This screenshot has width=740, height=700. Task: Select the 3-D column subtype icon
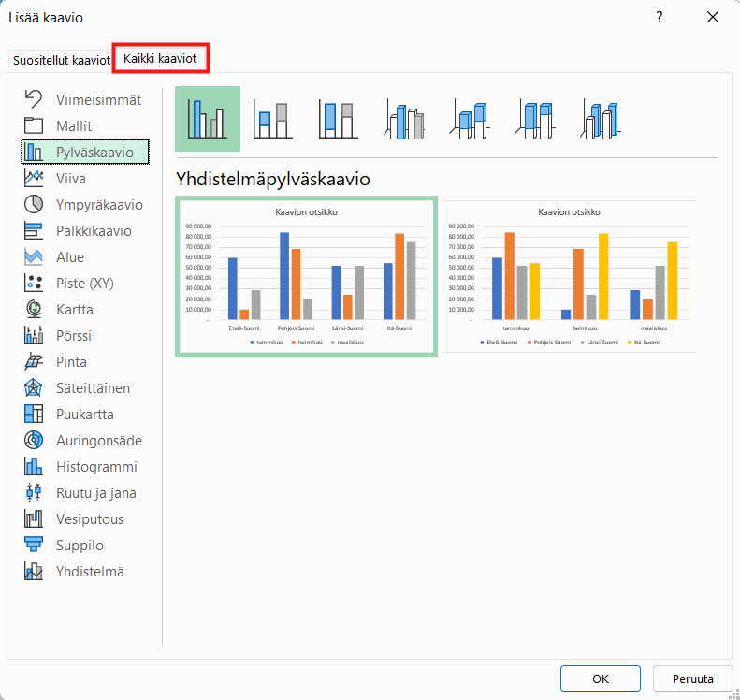pyautogui.click(x=601, y=119)
